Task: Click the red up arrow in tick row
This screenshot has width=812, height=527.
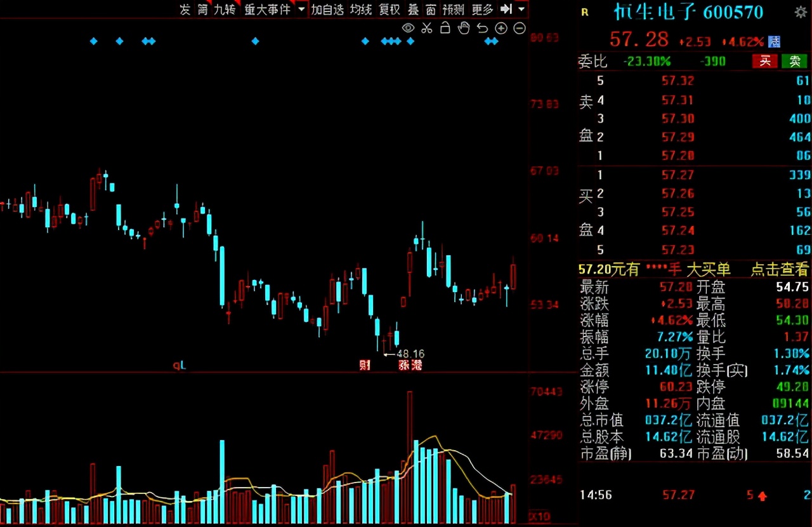Action: coord(762,495)
